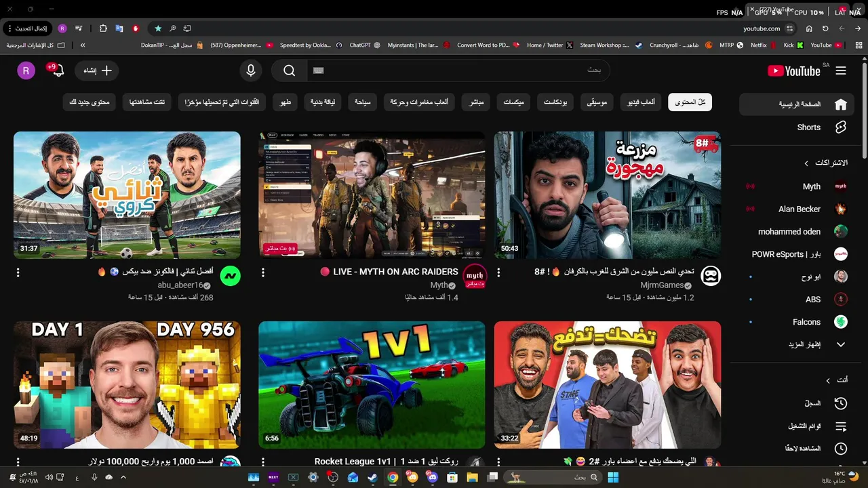Select the Music (موسيقى) chip
This screenshot has height=488, width=868.
pos(598,102)
